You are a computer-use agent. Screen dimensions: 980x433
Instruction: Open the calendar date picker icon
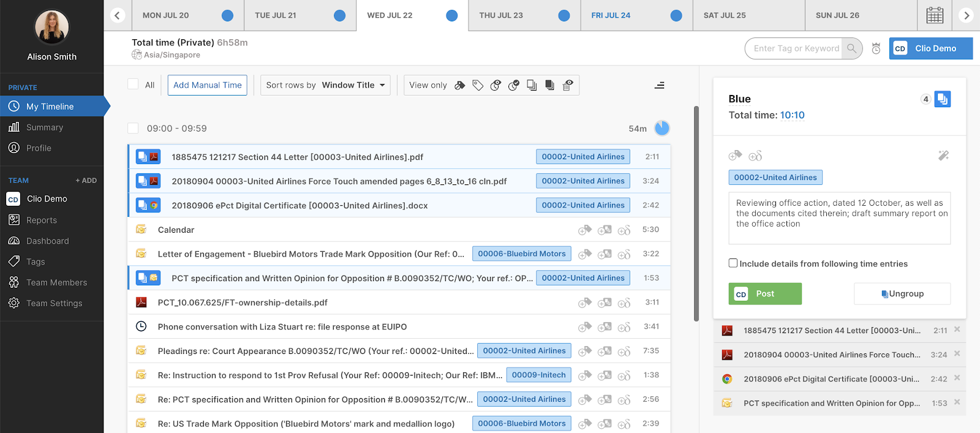tap(935, 15)
